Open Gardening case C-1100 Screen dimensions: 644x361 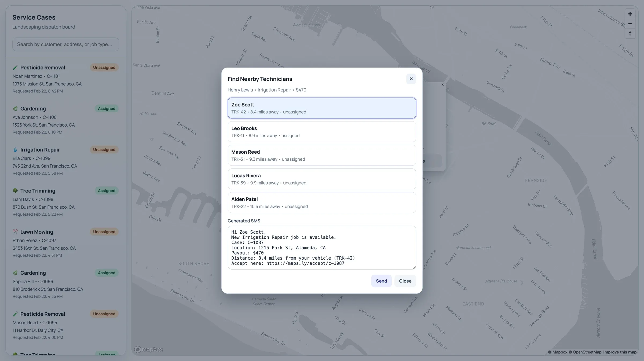tap(65, 120)
